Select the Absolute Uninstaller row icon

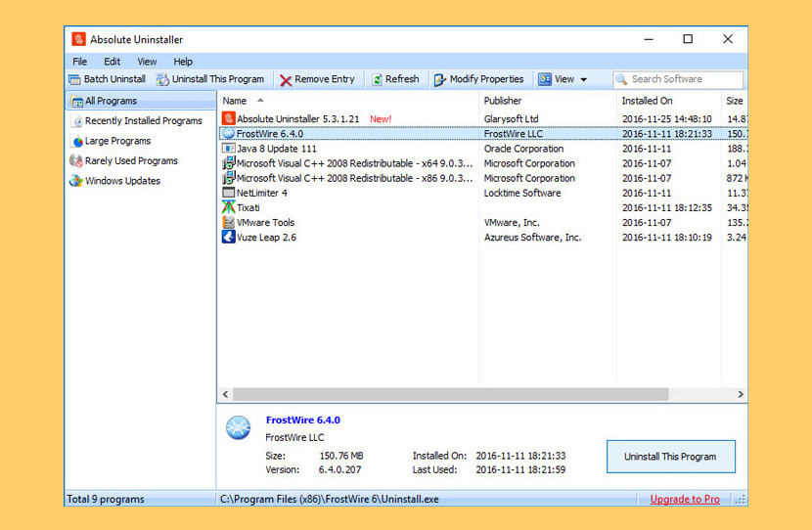(x=228, y=118)
